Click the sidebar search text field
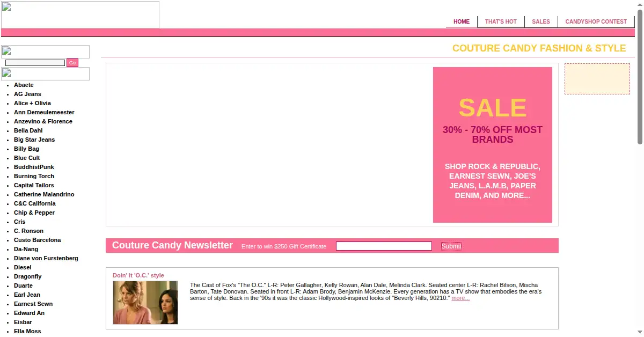 (x=35, y=63)
